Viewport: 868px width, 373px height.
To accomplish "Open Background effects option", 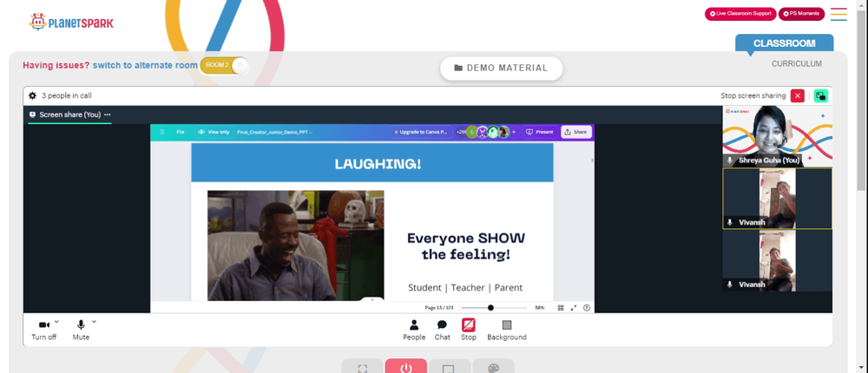I will tap(507, 330).
